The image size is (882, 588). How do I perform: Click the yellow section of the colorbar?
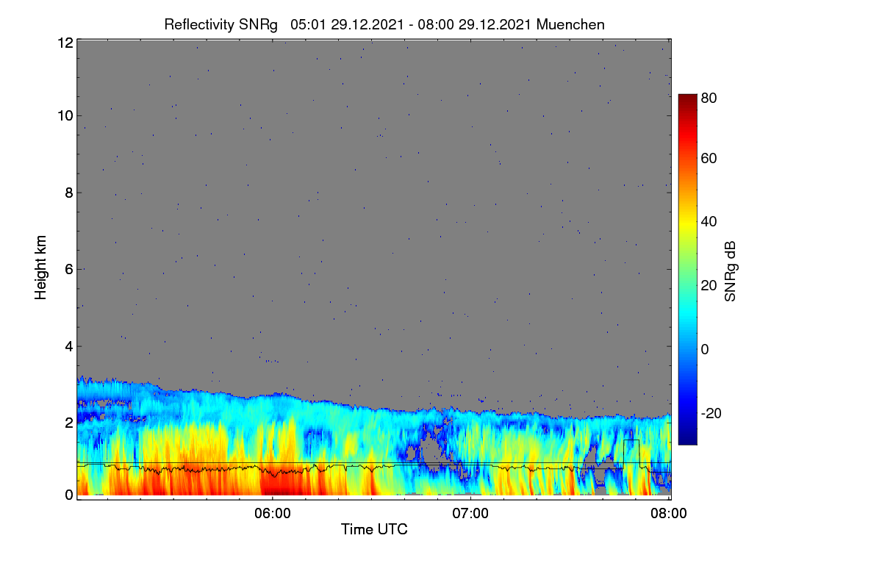[687, 220]
